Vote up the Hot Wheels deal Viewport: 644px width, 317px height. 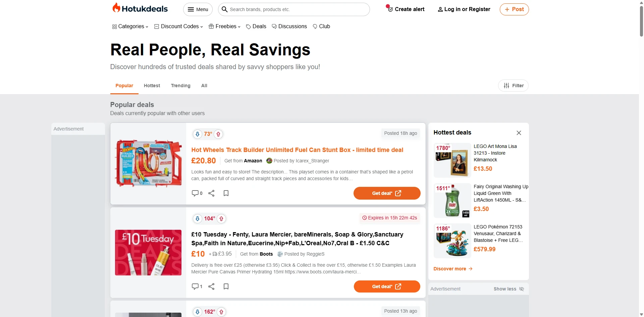point(218,134)
